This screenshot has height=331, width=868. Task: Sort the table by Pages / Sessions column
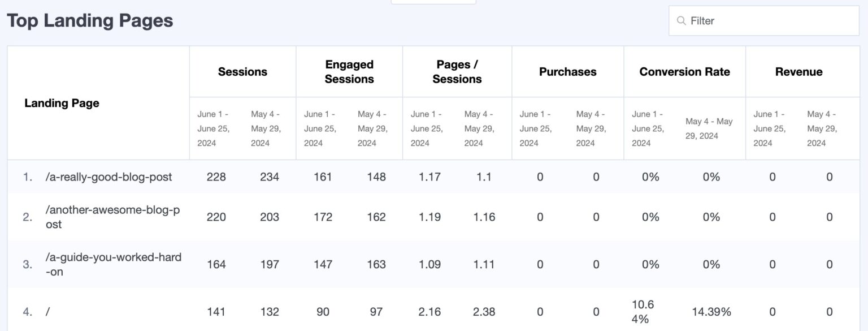click(x=456, y=71)
